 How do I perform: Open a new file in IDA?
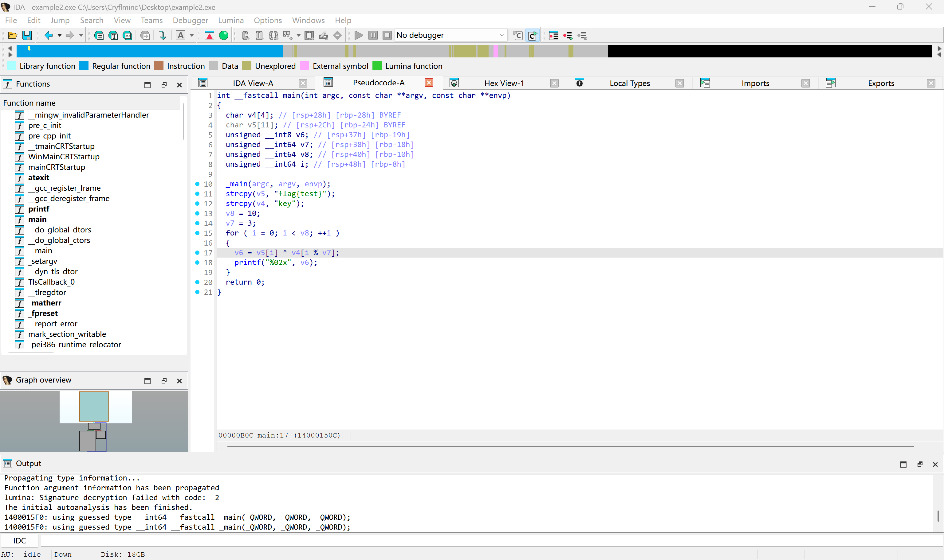13,35
